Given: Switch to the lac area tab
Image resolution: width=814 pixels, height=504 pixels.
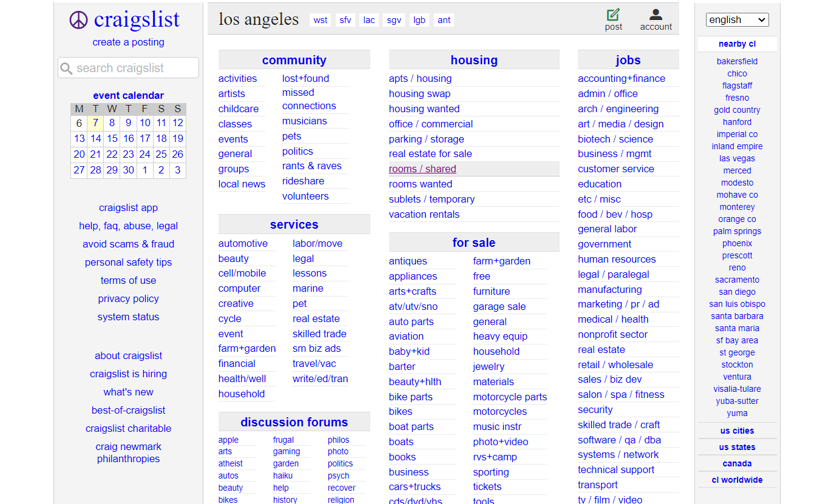Looking at the screenshot, I should pos(369,20).
